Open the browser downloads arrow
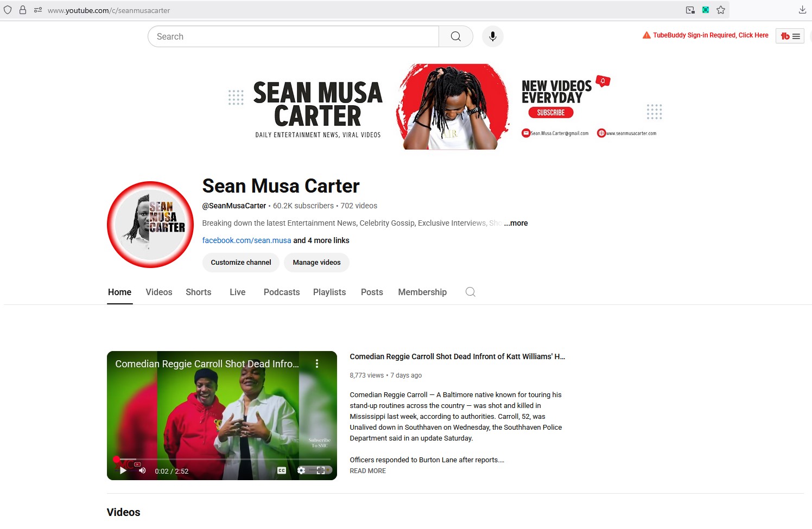 [802, 10]
